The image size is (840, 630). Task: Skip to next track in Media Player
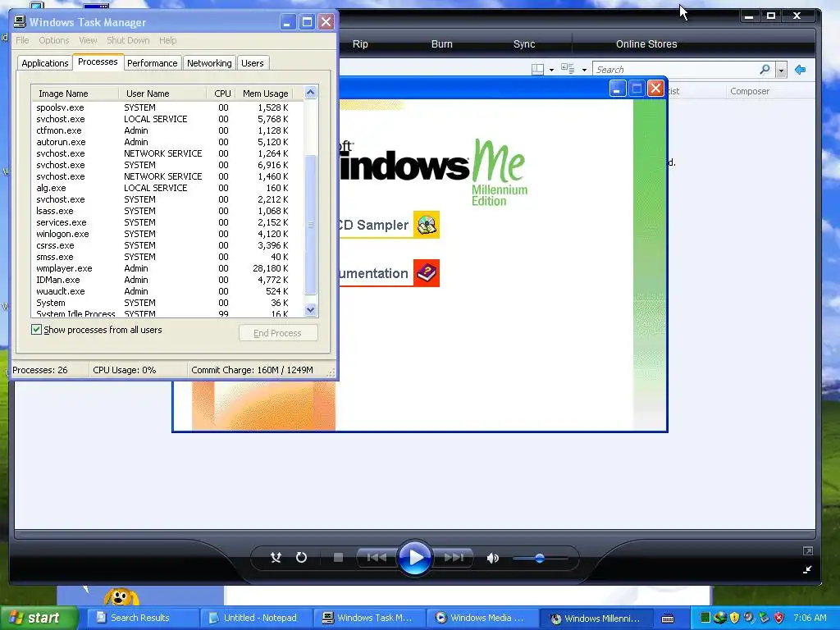[453, 558]
